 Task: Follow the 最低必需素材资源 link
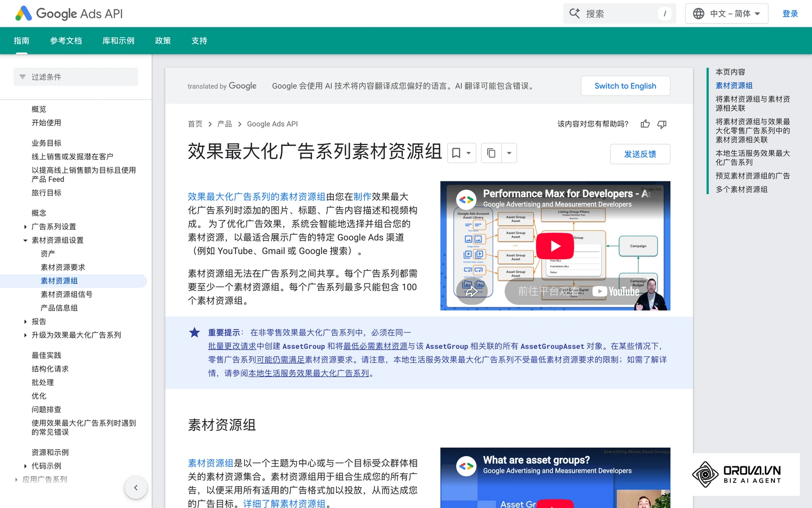point(376,346)
